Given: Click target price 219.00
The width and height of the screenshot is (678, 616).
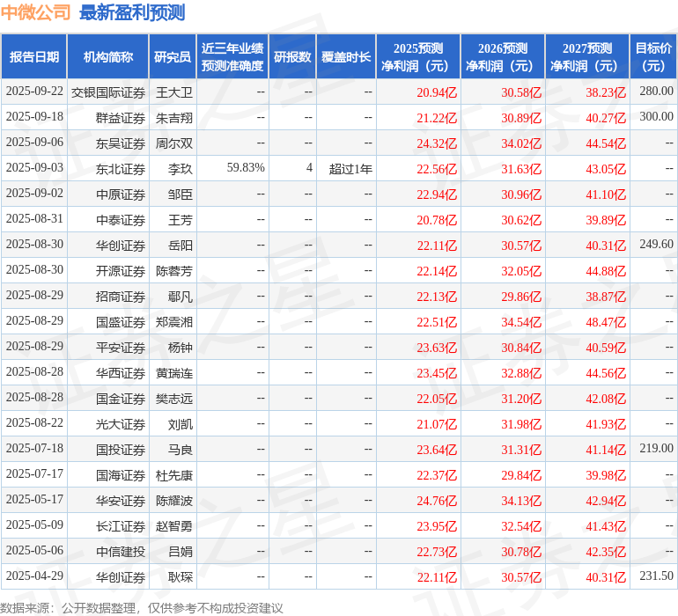Looking at the screenshot, I should (656, 448).
